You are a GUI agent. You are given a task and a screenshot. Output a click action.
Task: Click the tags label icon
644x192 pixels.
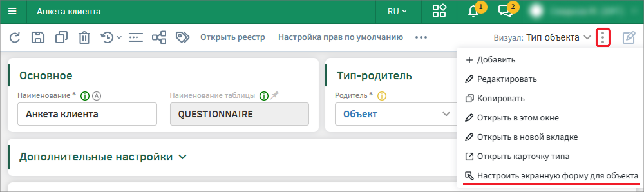pos(182,37)
